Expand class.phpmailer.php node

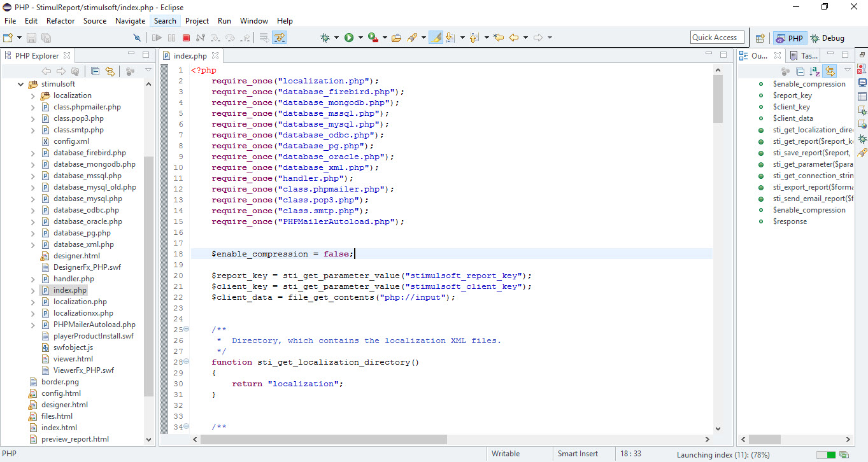coord(33,107)
